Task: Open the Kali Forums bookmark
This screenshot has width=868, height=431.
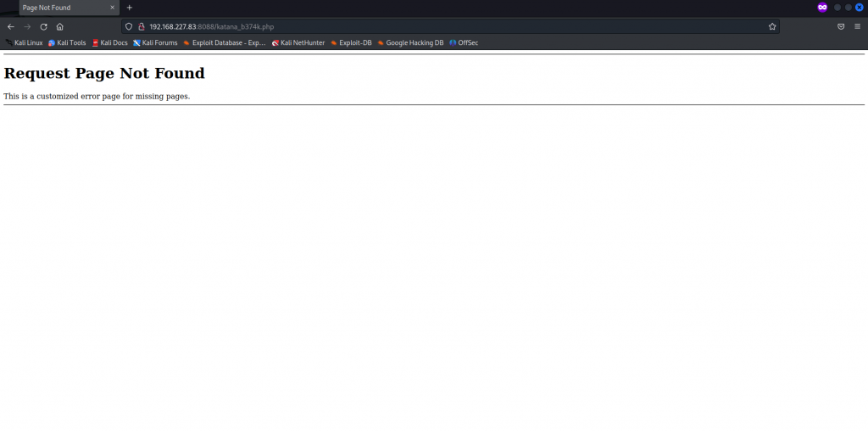Action: point(155,42)
